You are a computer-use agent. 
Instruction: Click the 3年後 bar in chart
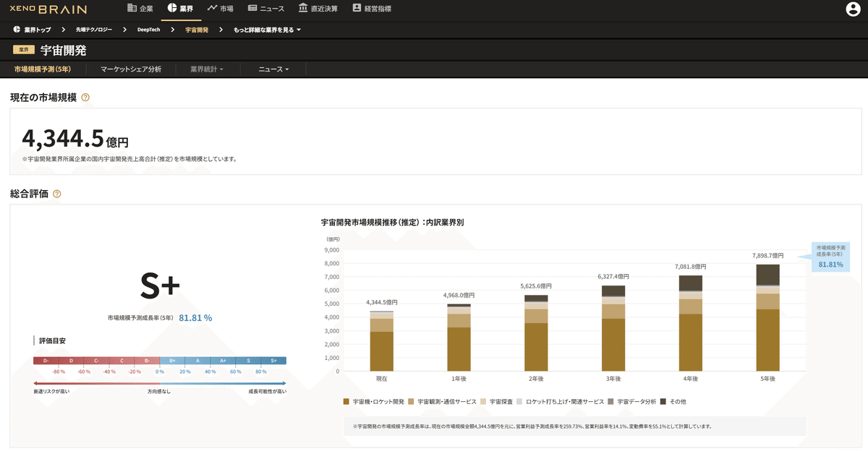[x=613, y=328]
